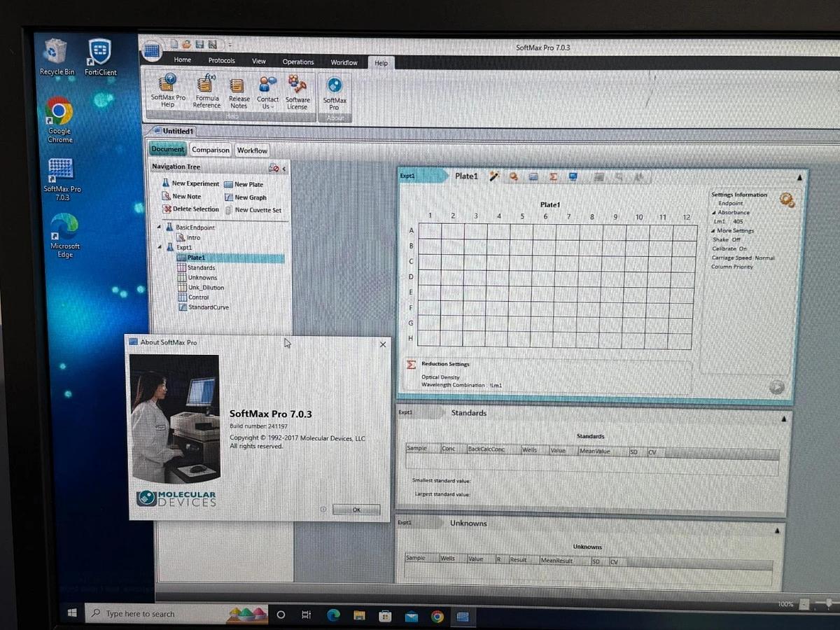The width and height of the screenshot is (840, 630).
Task: Click the monitor display icon in the Plate1 toolbar
Action: pyautogui.click(x=573, y=177)
